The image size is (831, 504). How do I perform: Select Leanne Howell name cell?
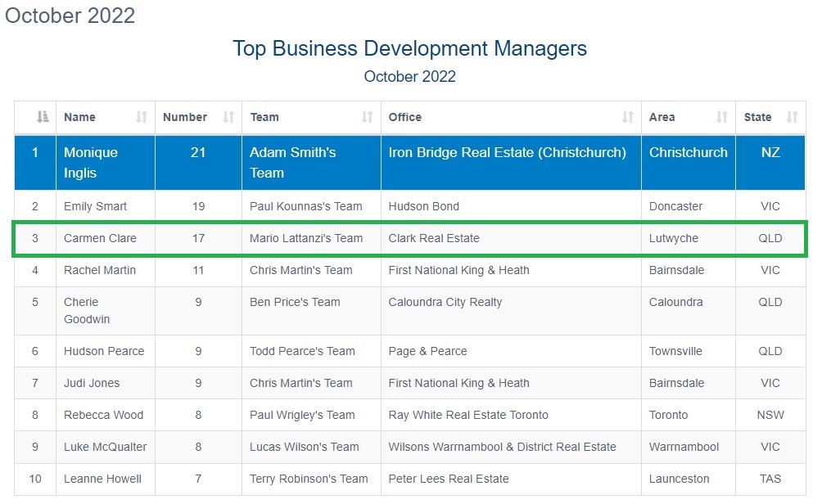click(x=106, y=479)
